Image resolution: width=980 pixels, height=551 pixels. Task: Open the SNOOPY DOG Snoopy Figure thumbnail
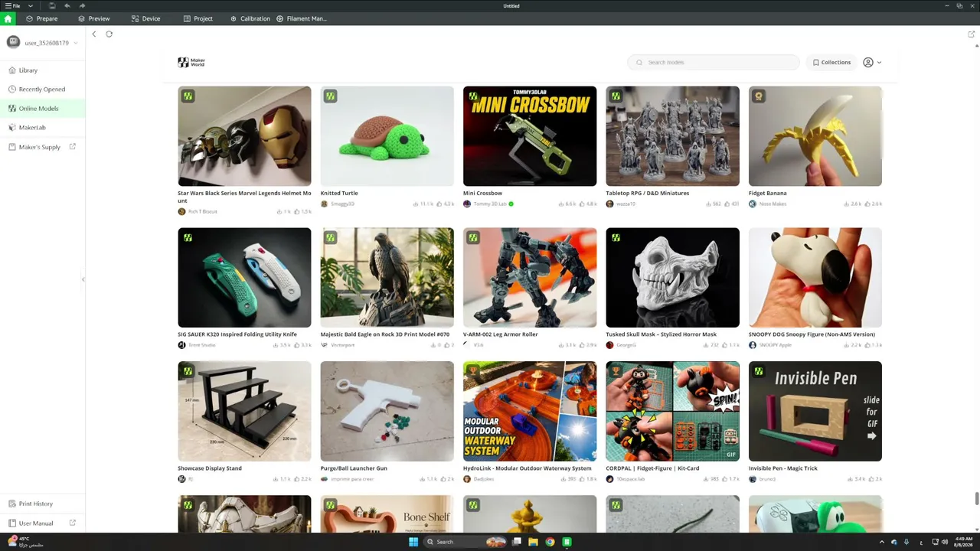[815, 278]
